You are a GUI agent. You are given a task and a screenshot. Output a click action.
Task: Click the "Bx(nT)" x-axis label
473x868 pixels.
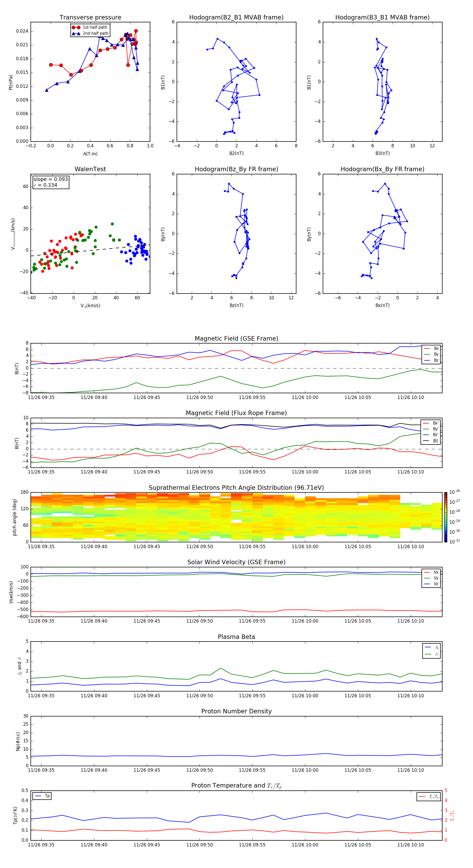(382, 305)
